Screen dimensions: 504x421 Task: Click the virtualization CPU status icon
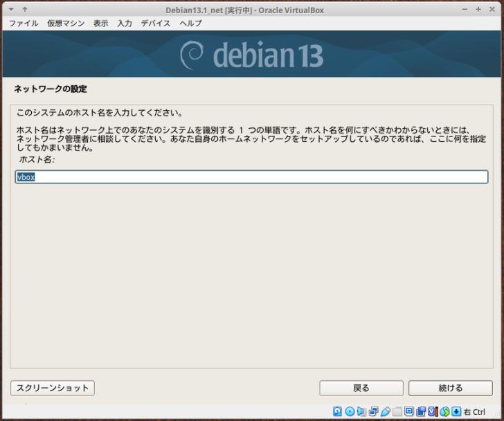(x=433, y=411)
